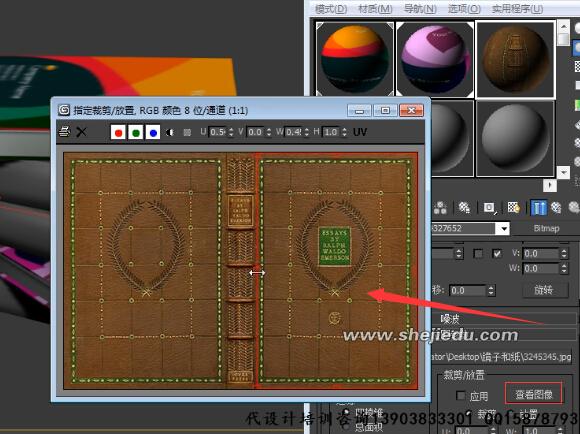Screen dimensions: 580x434
Task: Toggle the checked checkbox left of V angle
Action: tap(497, 253)
